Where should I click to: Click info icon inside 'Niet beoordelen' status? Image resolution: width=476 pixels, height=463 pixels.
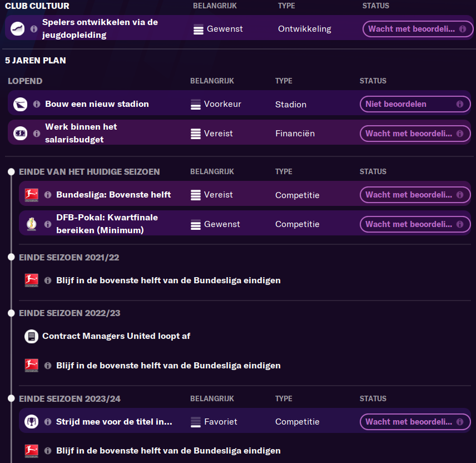coord(460,104)
